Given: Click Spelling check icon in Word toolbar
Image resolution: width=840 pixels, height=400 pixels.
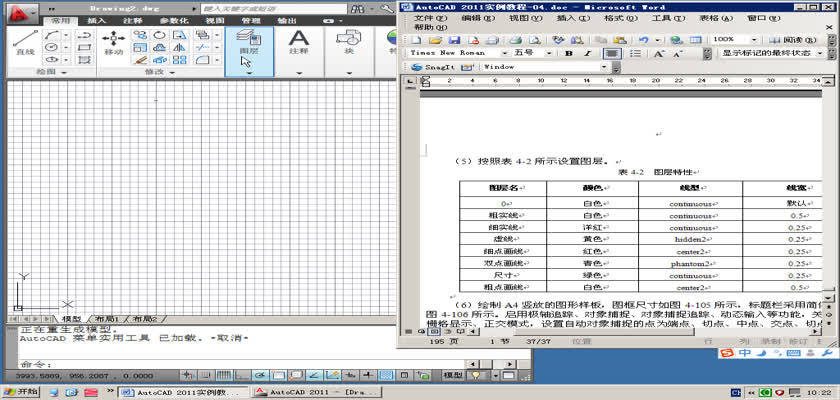Looking at the screenshot, I should [559, 40].
